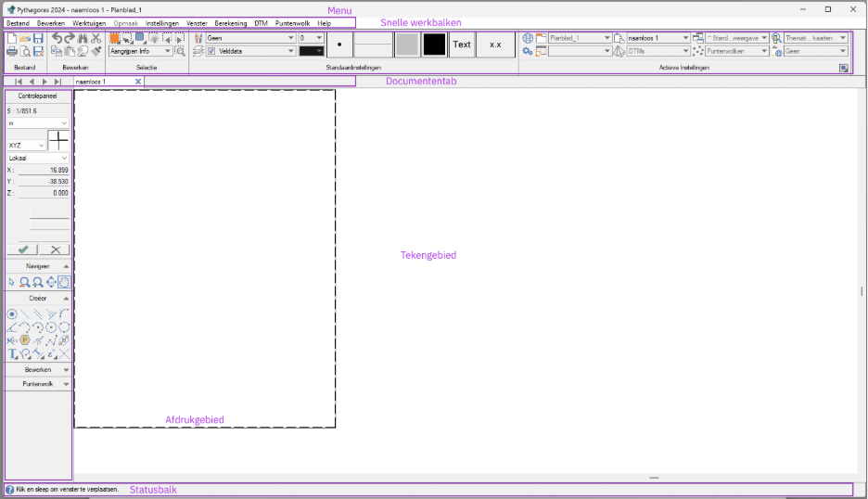Open the DTM menu

pos(262,23)
